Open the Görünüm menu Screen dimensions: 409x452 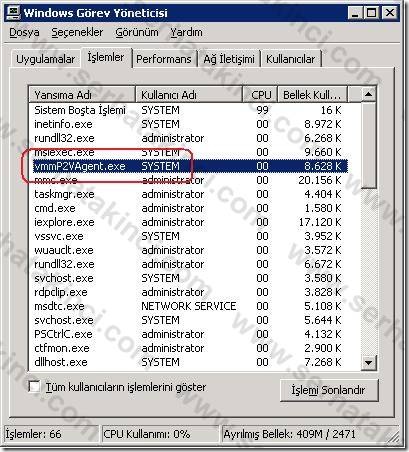[137, 33]
